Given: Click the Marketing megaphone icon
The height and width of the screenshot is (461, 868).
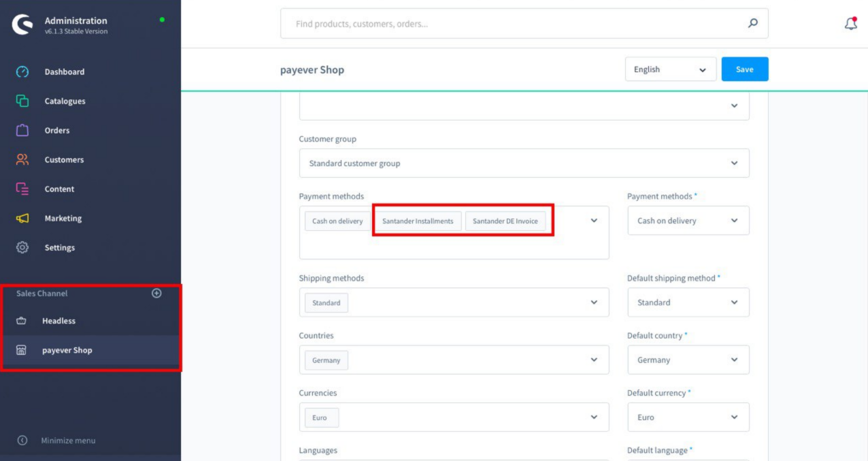Looking at the screenshot, I should (x=22, y=218).
